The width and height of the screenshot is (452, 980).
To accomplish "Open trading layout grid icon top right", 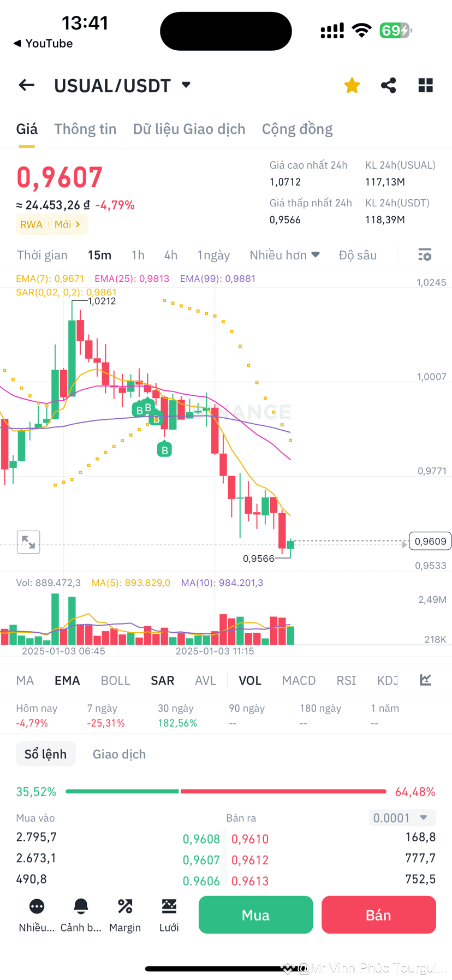I will pyautogui.click(x=425, y=85).
